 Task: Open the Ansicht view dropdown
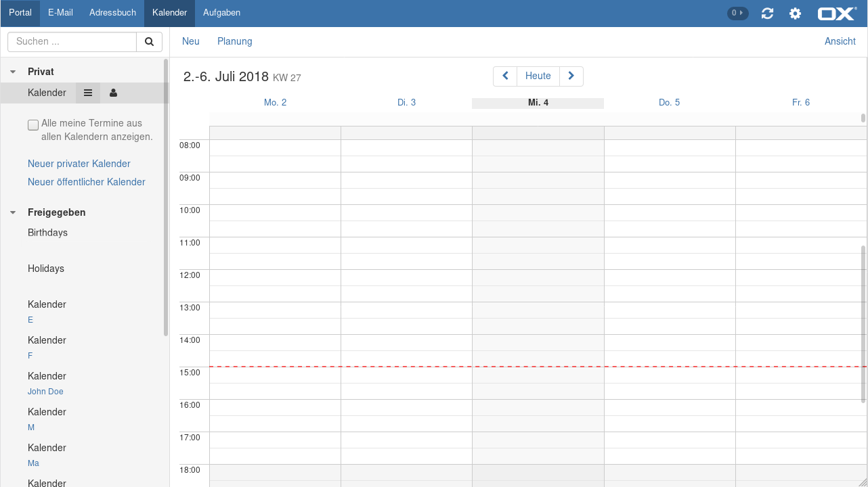pyautogui.click(x=840, y=41)
